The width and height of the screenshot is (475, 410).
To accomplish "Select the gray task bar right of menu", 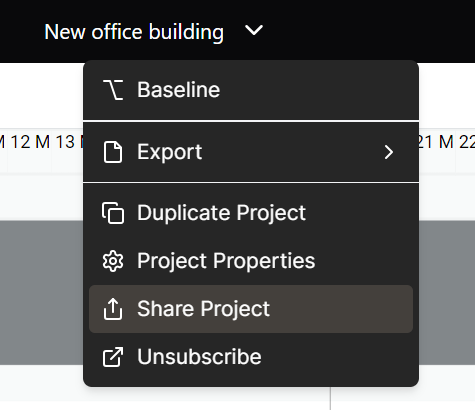I will pyautogui.click(x=447, y=292).
